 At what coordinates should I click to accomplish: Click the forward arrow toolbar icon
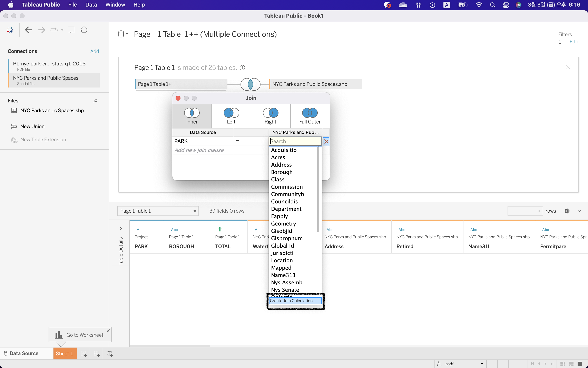point(42,30)
